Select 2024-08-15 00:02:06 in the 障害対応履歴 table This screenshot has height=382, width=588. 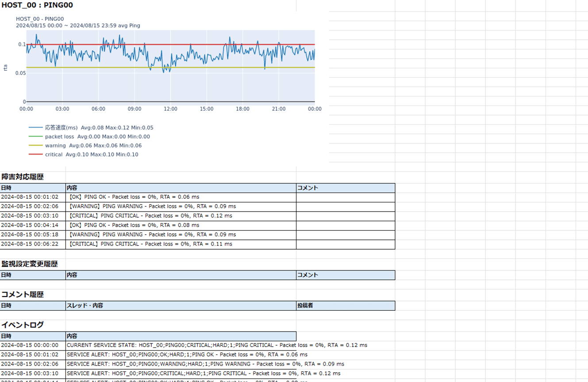pos(33,207)
